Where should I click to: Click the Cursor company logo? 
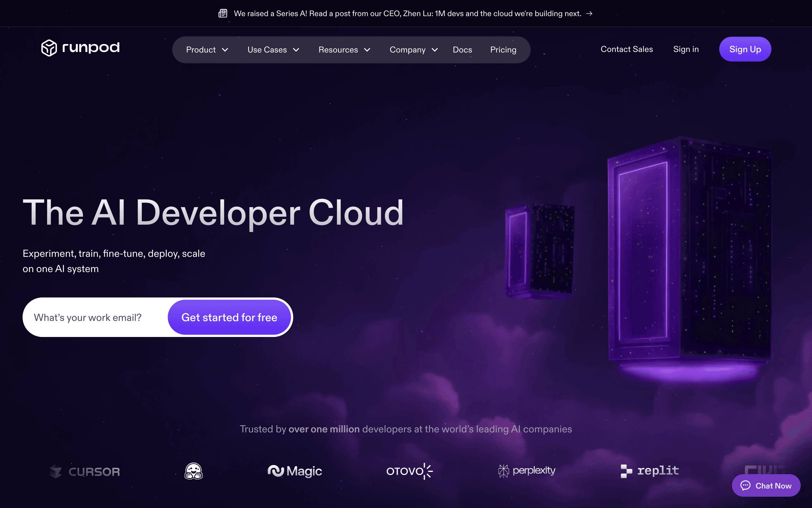85,471
